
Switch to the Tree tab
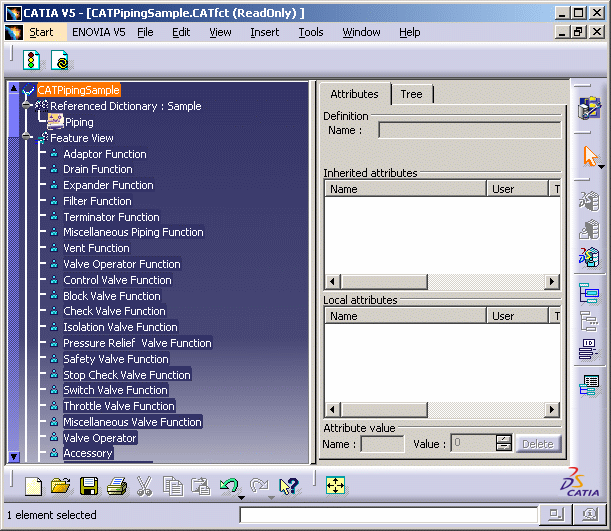[x=411, y=94]
